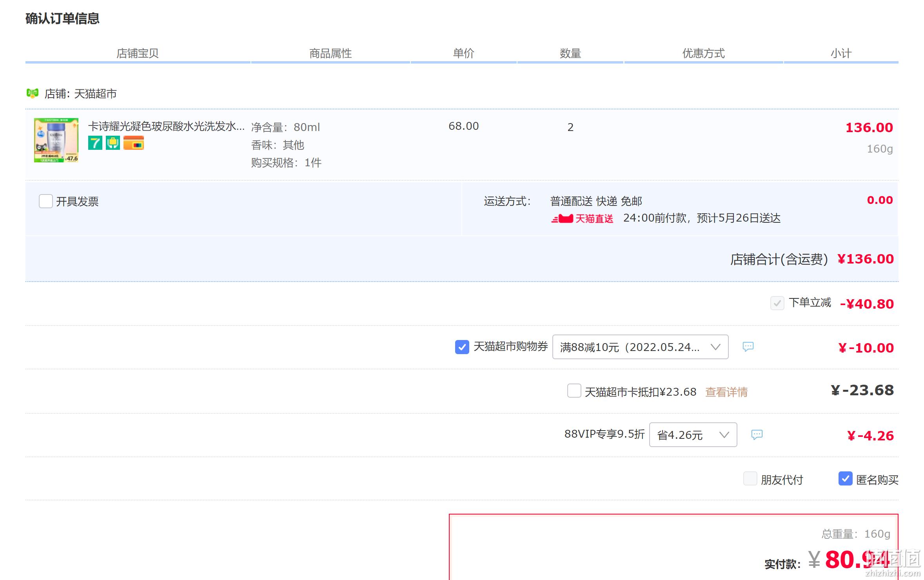Check the 朋友代付 option

750,479
